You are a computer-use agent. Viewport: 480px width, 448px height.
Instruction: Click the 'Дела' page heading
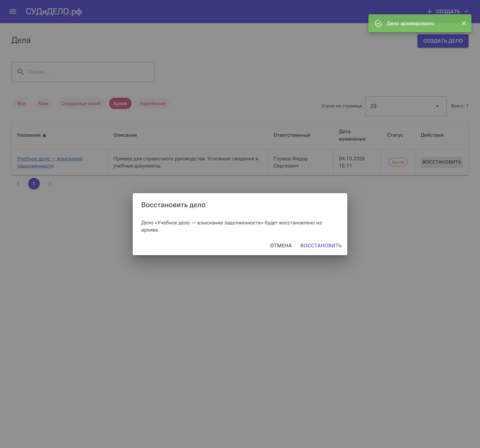pos(21,40)
